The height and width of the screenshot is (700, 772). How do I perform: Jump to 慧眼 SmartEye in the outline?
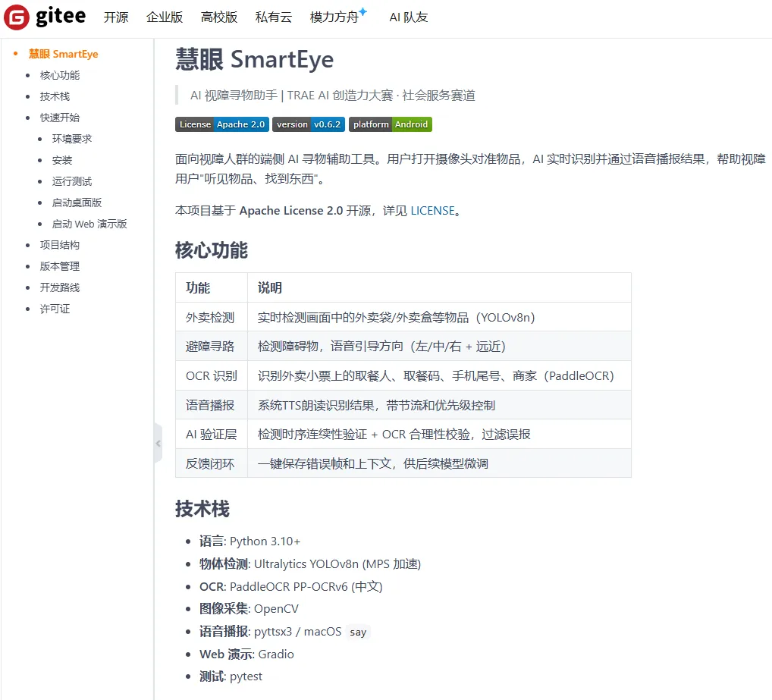(64, 54)
